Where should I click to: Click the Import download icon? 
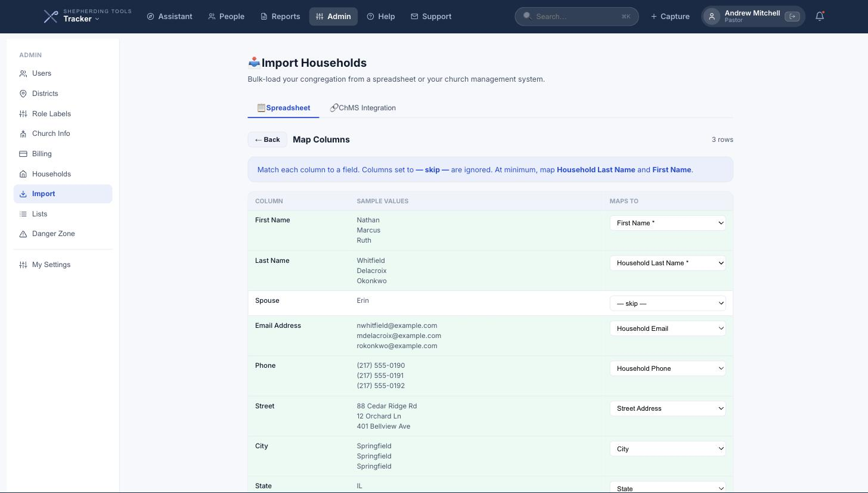23,194
